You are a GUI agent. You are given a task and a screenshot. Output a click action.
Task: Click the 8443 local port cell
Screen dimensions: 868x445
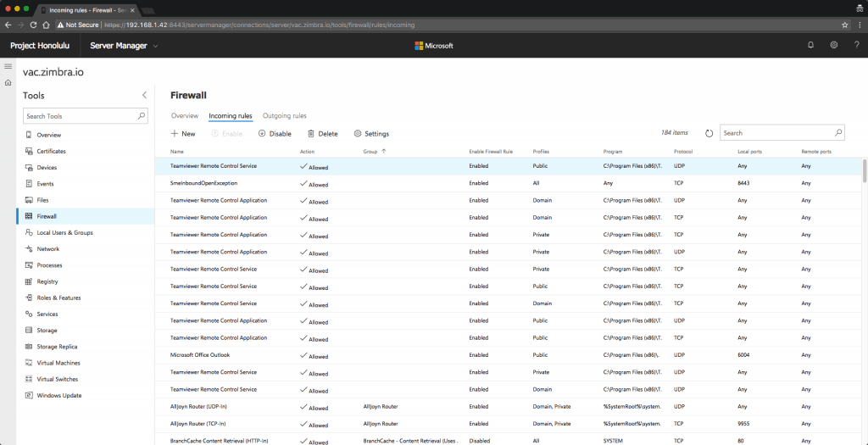(743, 183)
